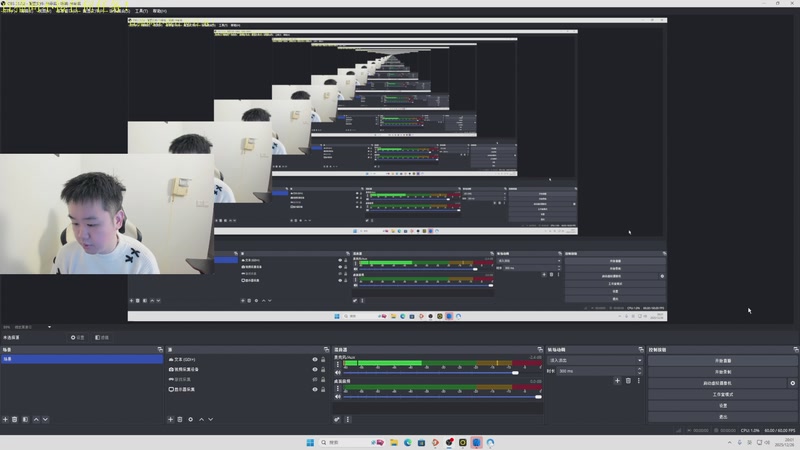Add a new scene with the plus icon

pyautogui.click(x=5, y=419)
